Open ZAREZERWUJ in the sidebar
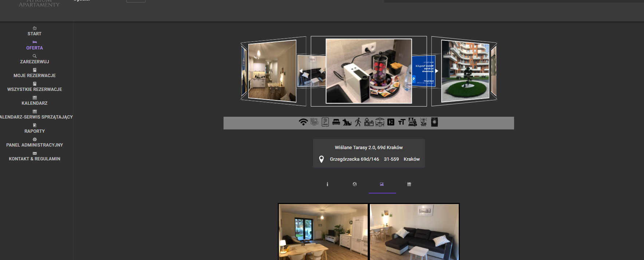644x260 pixels. [x=35, y=59]
